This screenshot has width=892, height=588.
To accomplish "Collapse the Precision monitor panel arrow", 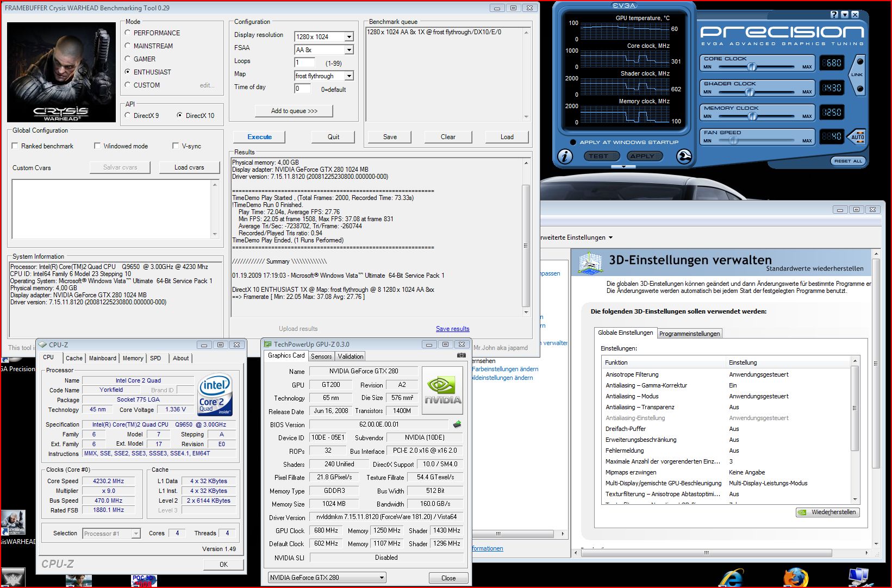I will point(623,167).
